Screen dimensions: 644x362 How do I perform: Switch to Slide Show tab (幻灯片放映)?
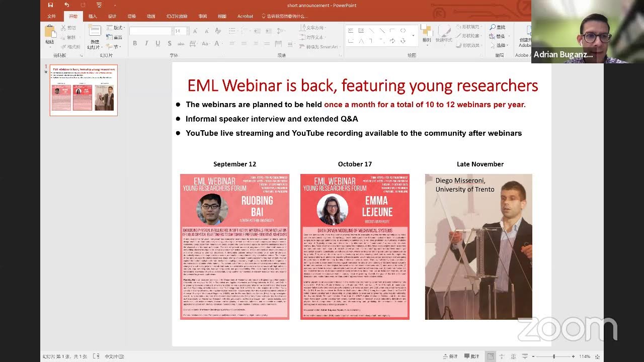coord(177,16)
